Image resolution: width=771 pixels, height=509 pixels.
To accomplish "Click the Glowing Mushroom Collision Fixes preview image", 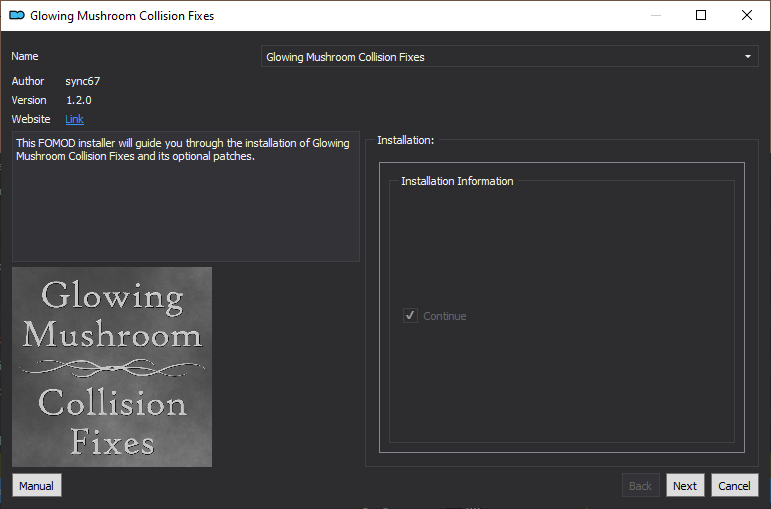I will pyautogui.click(x=112, y=367).
